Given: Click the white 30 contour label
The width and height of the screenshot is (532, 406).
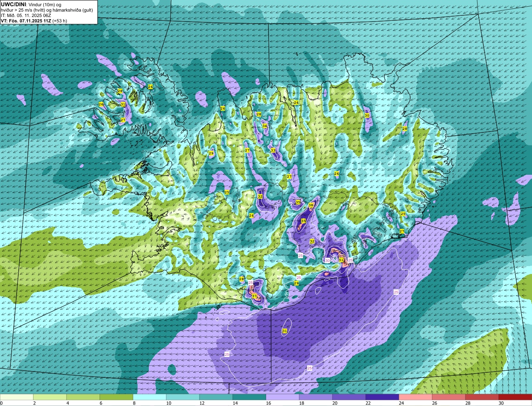Looking at the screenshot, I should (x=327, y=260).
